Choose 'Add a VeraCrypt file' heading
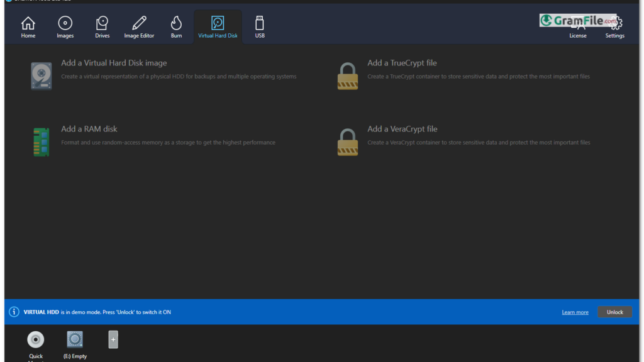Screen dimensions: 644x362 (402, 129)
